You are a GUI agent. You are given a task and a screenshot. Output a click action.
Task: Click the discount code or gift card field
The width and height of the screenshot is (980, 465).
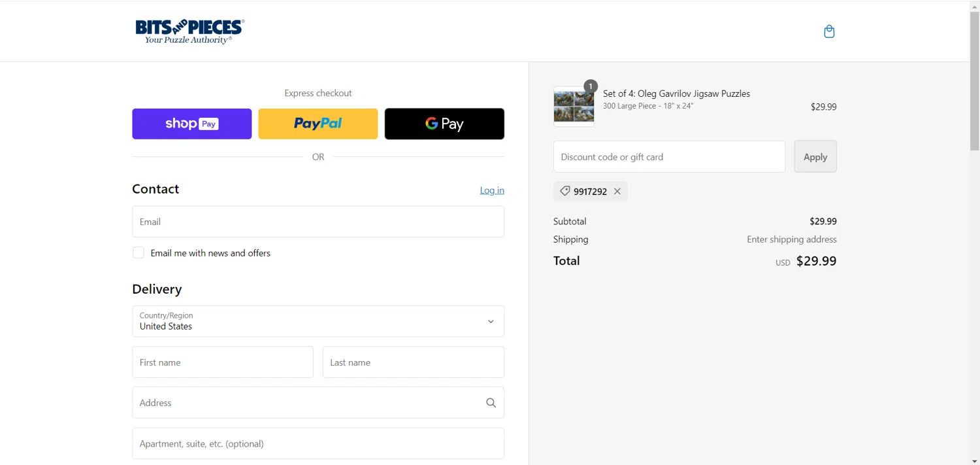669,157
